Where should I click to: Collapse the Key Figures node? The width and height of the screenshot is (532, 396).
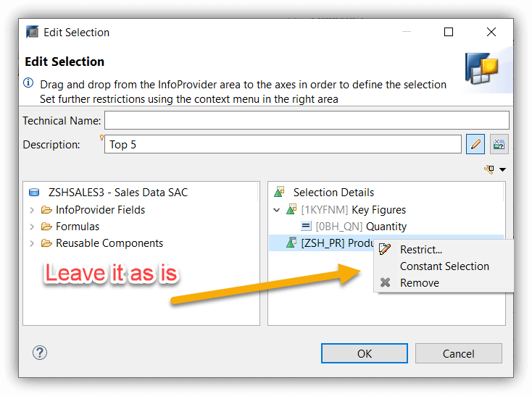click(277, 210)
